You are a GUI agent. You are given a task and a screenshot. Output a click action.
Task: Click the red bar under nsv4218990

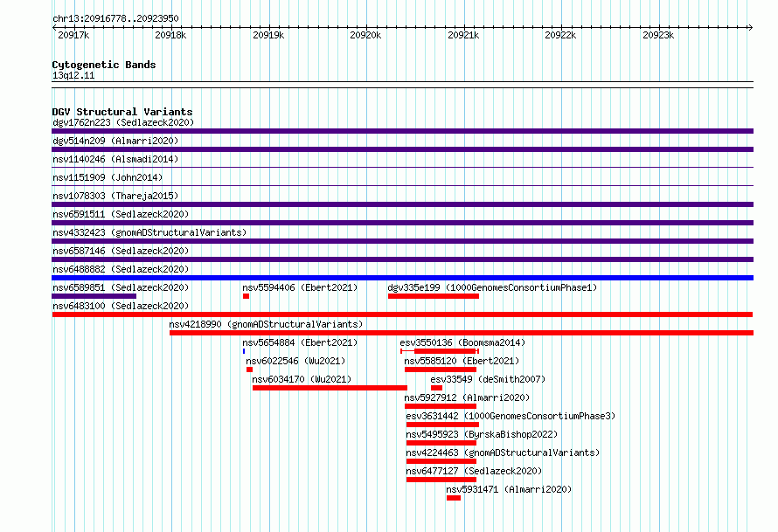[462, 333]
